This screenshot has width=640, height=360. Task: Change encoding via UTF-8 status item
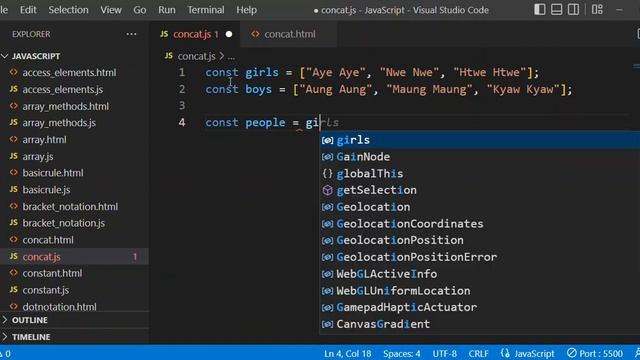point(444,353)
